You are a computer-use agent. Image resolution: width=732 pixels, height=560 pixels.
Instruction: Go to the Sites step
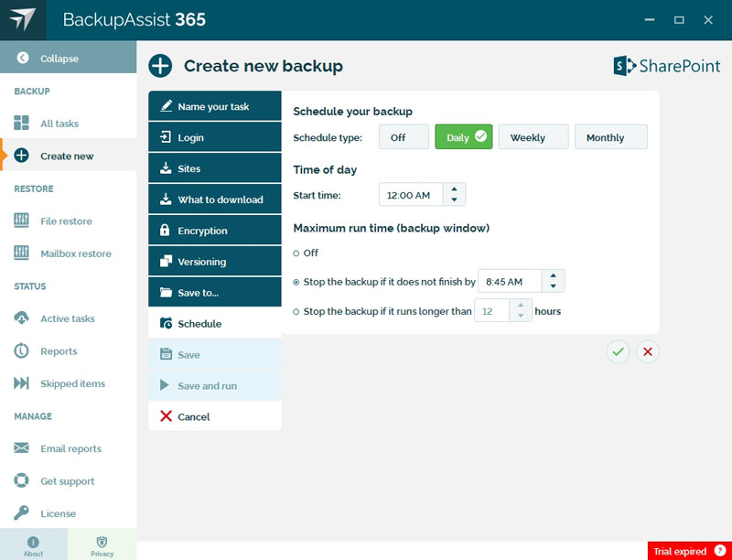tap(215, 168)
